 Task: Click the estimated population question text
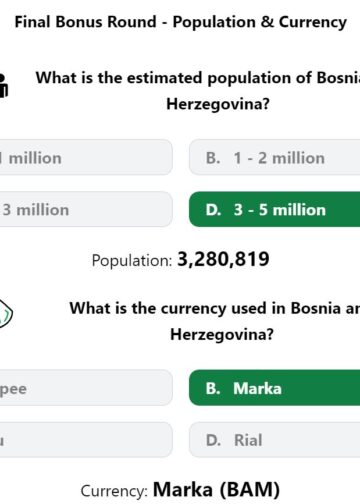point(198,91)
